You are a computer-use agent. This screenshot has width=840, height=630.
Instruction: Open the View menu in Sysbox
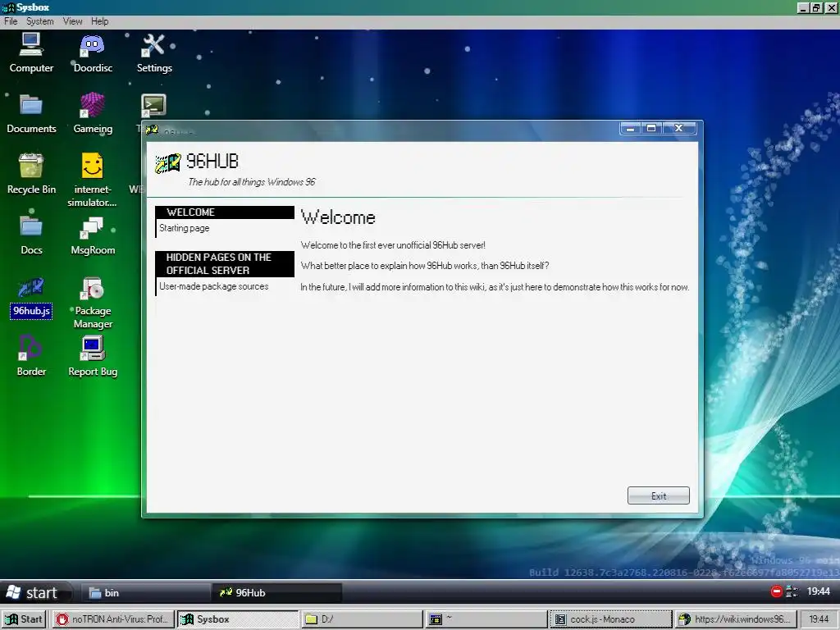[x=72, y=21]
